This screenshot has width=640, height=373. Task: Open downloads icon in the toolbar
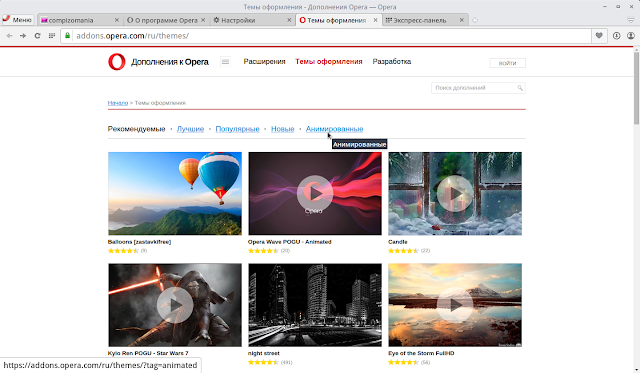coord(616,36)
